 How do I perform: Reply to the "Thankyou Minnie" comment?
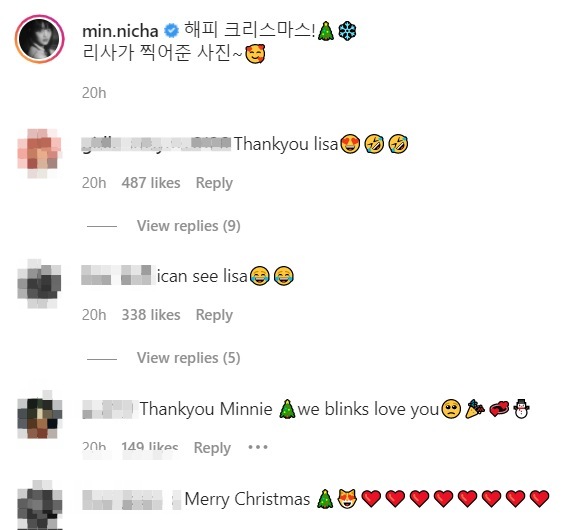coord(212,447)
